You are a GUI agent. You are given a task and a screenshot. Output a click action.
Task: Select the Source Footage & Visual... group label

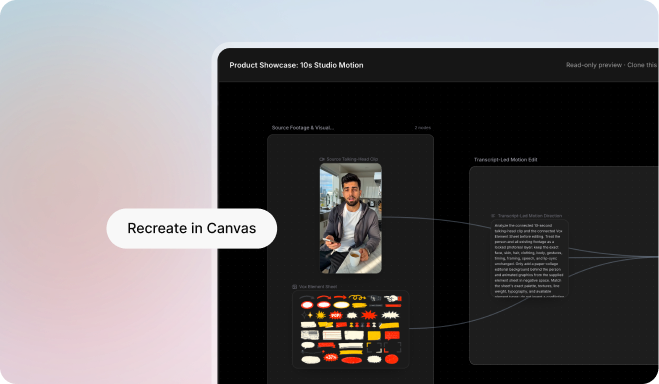point(303,128)
